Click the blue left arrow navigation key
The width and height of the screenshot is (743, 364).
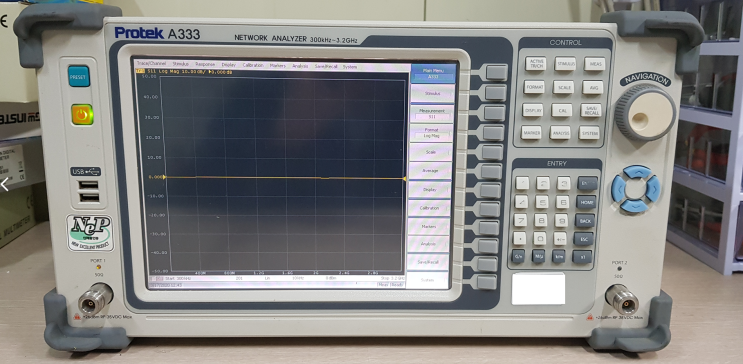point(618,188)
